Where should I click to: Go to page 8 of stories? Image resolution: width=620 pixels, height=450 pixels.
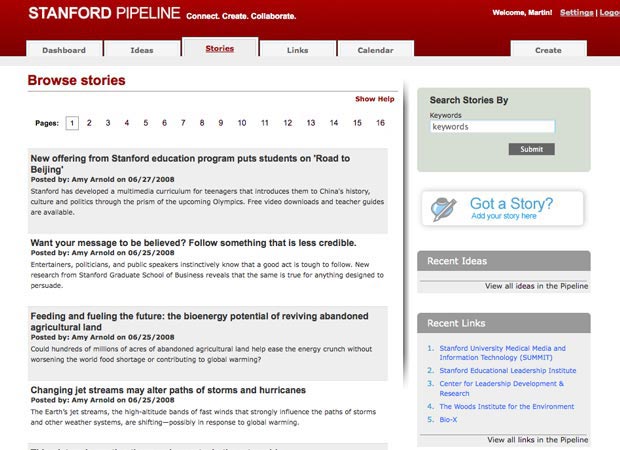pyautogui.click(x=202, y=123)
